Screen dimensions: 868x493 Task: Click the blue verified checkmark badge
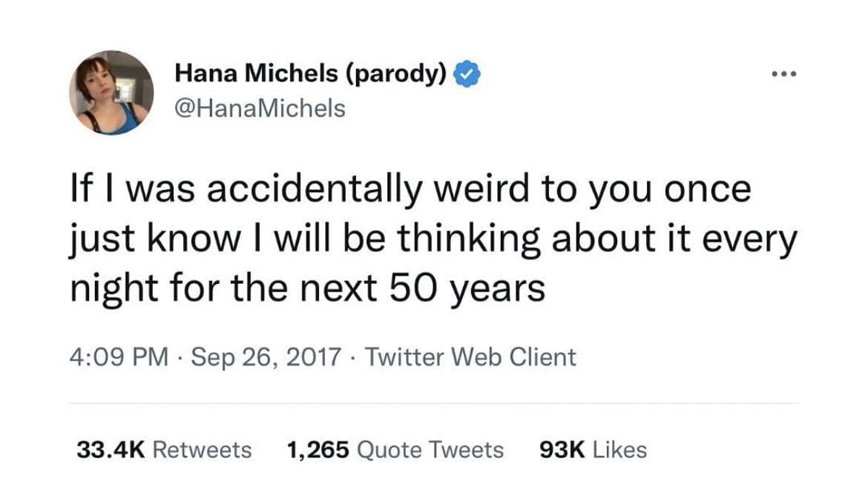tap(468, 74)
